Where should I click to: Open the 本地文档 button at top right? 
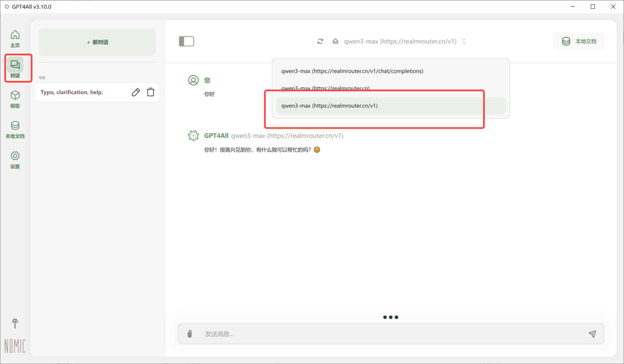[x=579, y=42]
